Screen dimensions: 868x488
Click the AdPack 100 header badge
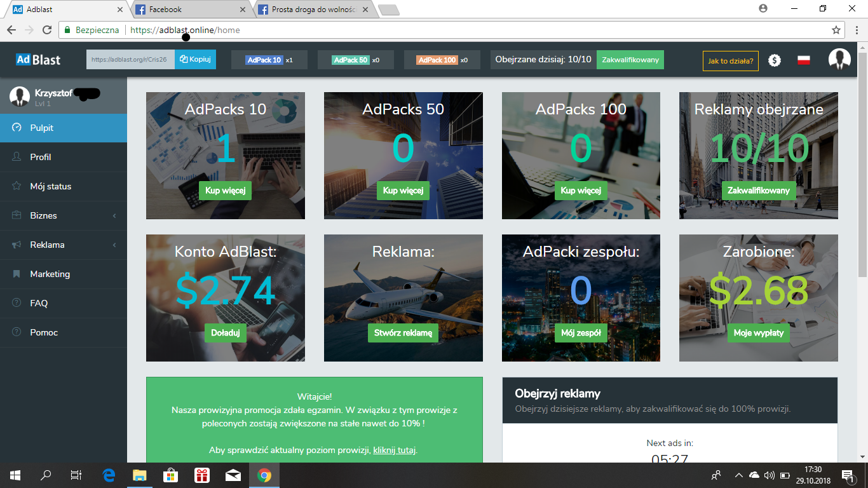pos(437,60)
